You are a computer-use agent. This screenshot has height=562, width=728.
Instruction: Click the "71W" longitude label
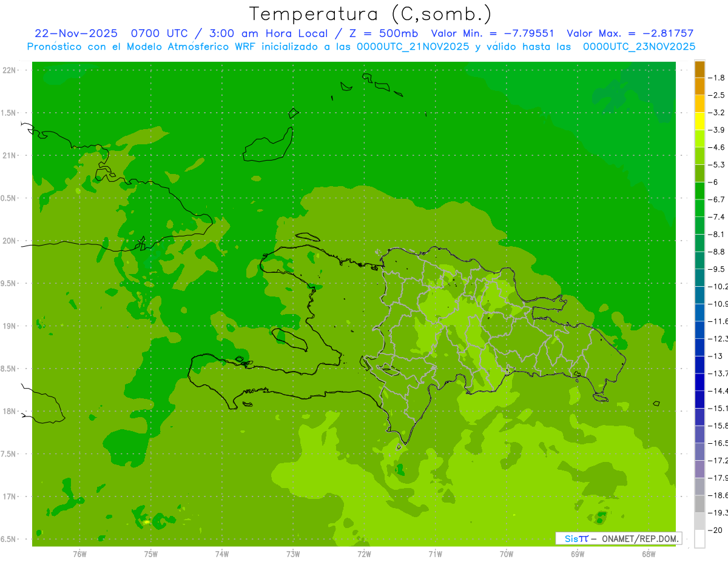point(435,554)
